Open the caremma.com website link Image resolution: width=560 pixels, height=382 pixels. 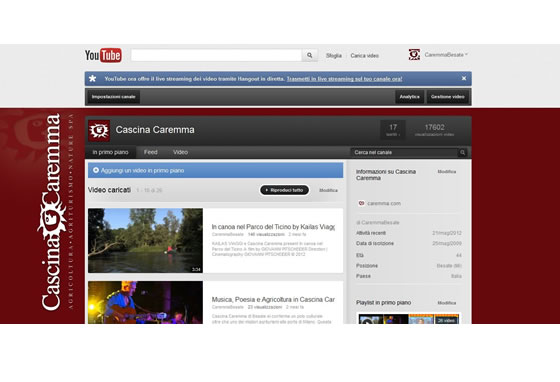[384, 203]
